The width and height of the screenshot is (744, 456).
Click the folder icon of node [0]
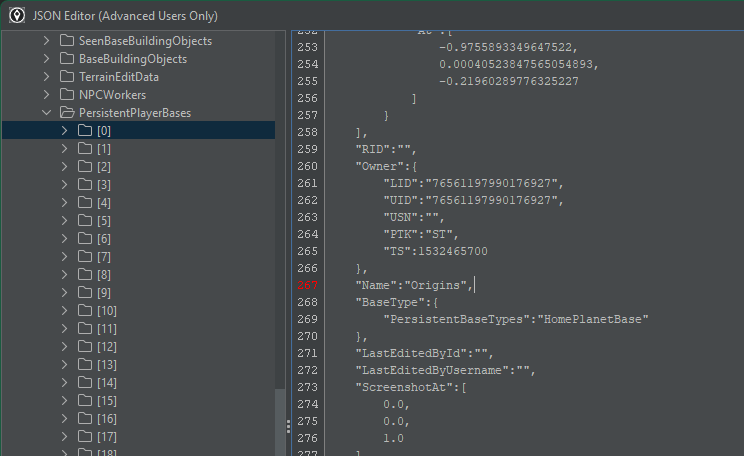pyautogui.click(x=85, y=131)
